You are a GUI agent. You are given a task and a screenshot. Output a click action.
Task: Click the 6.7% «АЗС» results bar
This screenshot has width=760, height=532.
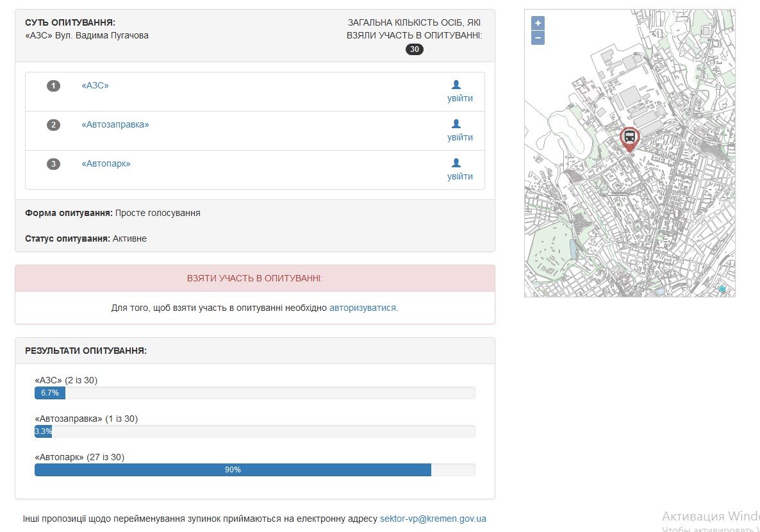(x=50, y=393)
